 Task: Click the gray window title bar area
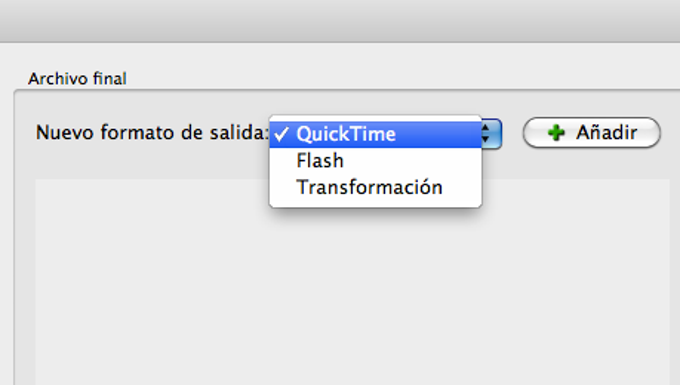click(340, 21)
